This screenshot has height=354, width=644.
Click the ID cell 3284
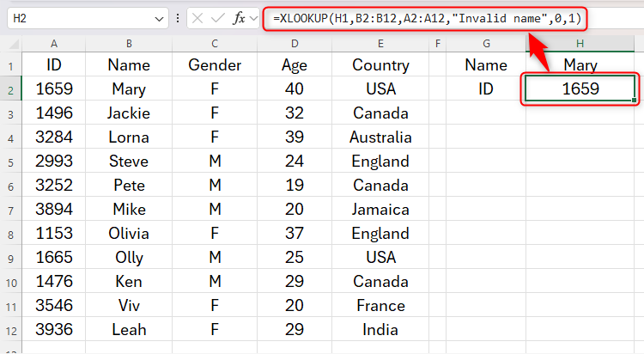pos(54,137)
